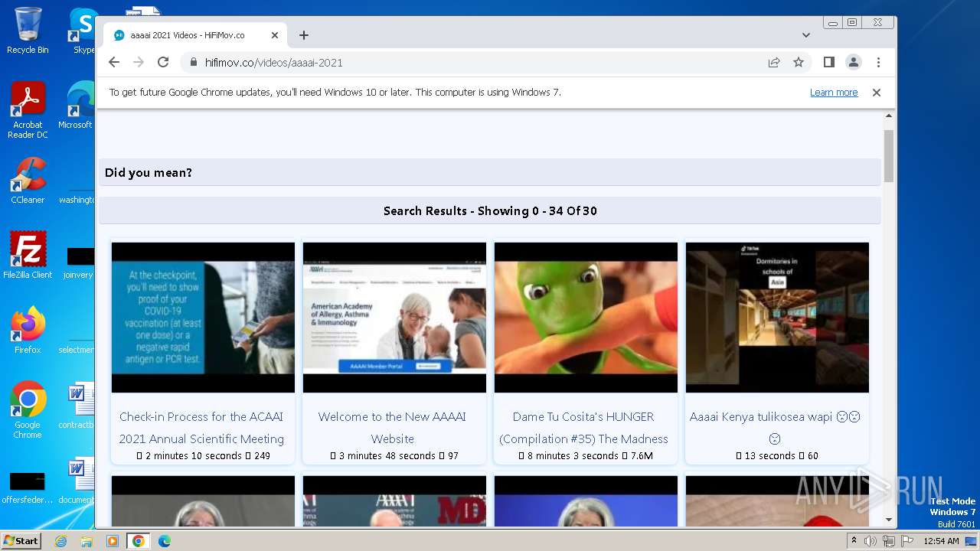
Task: Select the aaaai 2021 Videos tab
Action: point(195,35)
